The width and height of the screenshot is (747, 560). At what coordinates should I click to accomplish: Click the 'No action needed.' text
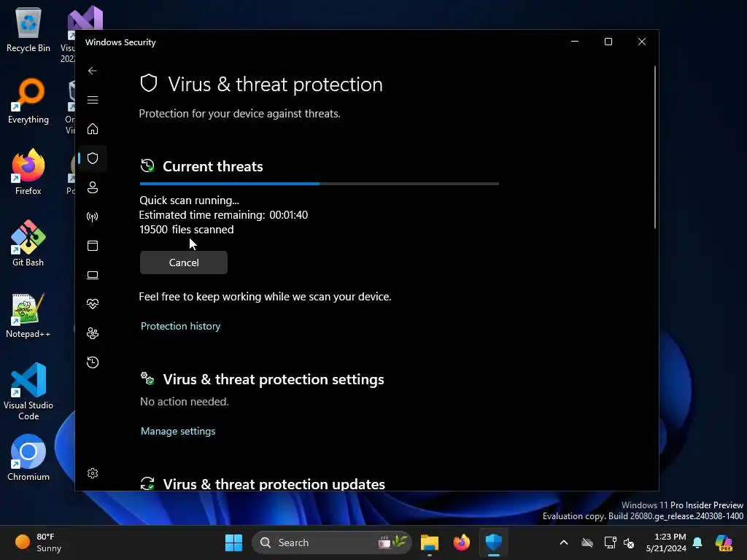(x=185, y=402)
